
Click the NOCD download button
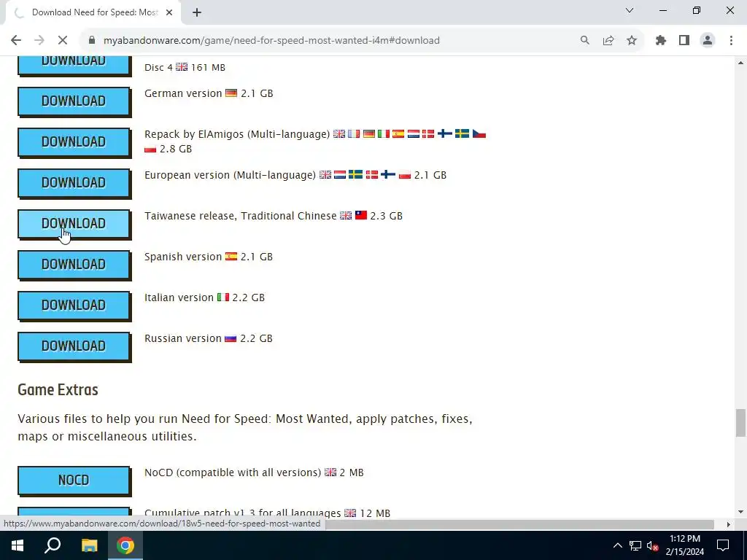74,481
